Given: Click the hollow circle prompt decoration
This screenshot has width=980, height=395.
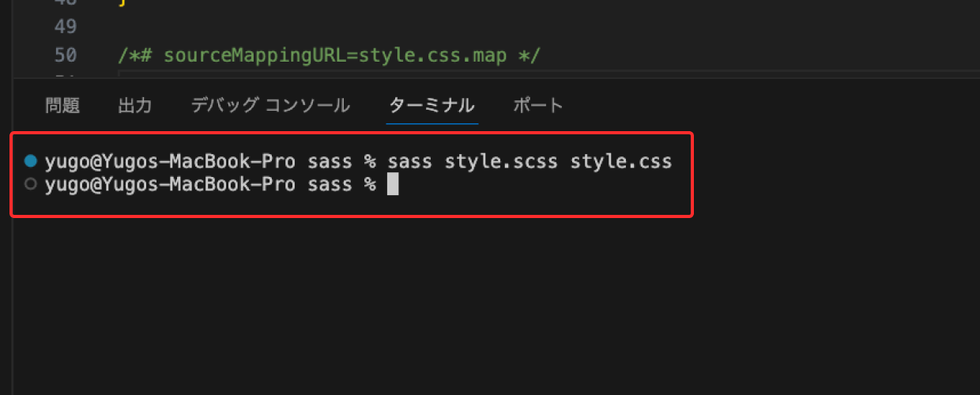Looking at the screenshot, I should point(31,185).
